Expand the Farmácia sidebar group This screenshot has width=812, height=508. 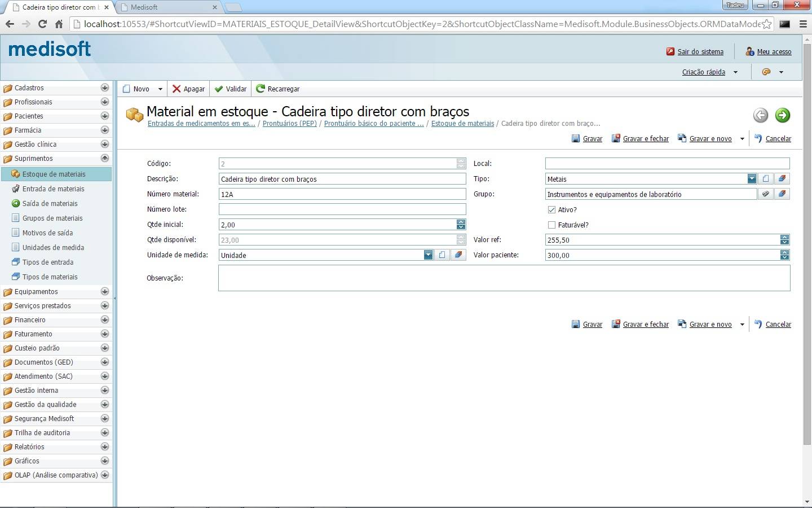coord(104,130)
